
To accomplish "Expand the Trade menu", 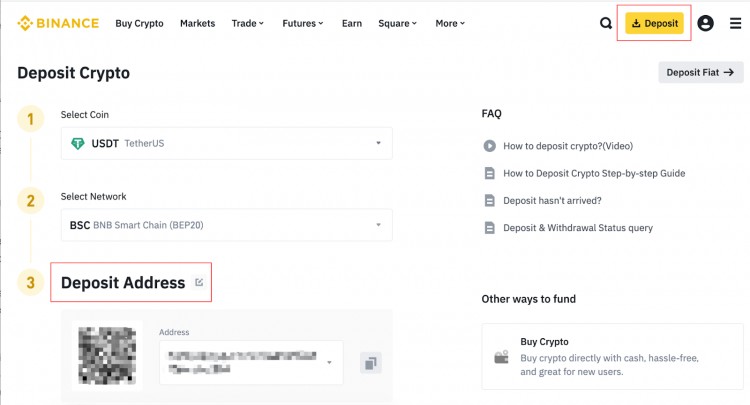I will (x=248, y=23).
